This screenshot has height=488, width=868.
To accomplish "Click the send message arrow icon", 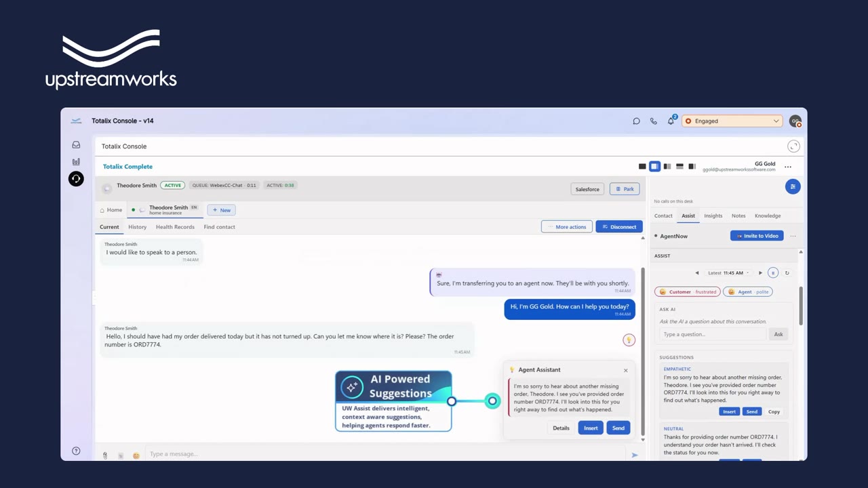I will tap(635, 455).
